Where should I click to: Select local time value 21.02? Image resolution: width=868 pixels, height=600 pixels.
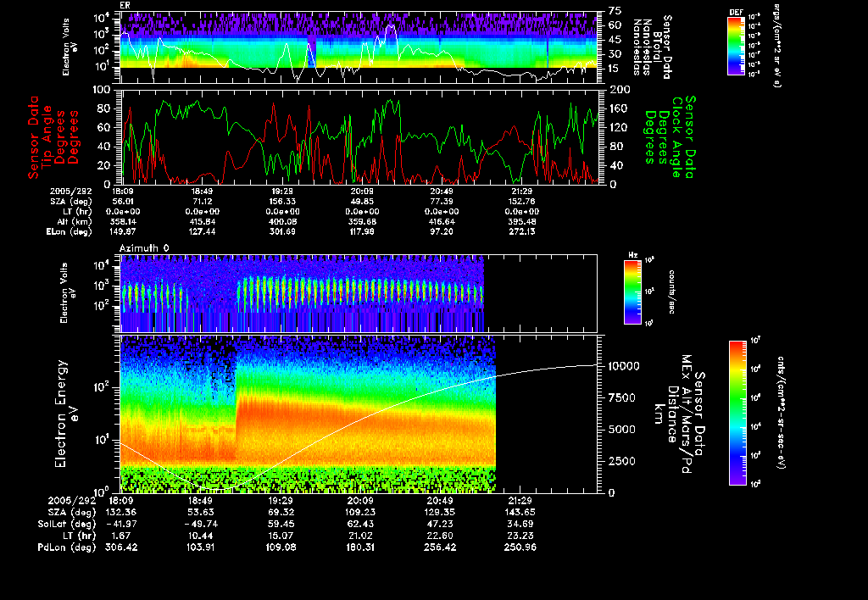[360, 536]
